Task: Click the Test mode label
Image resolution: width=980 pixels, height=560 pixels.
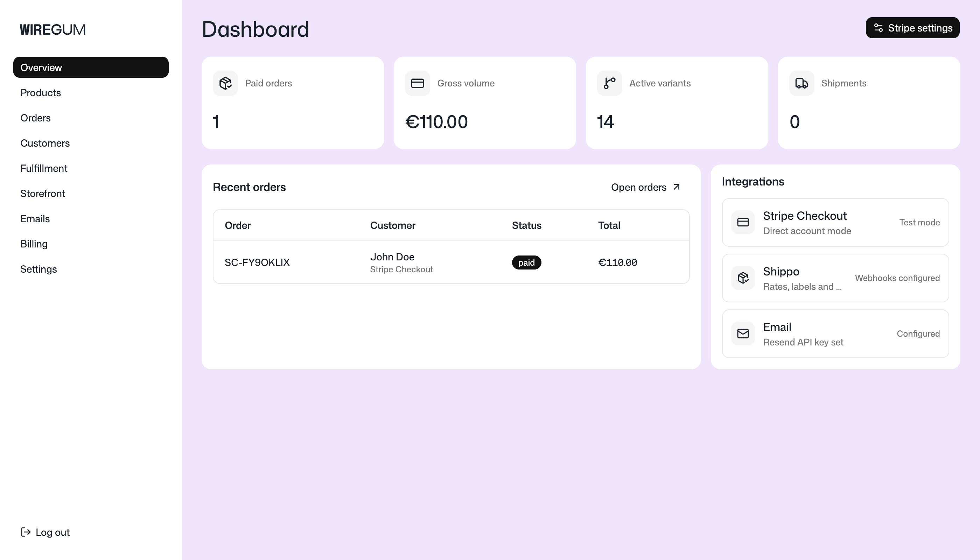Action: click(x=919, y=222)
